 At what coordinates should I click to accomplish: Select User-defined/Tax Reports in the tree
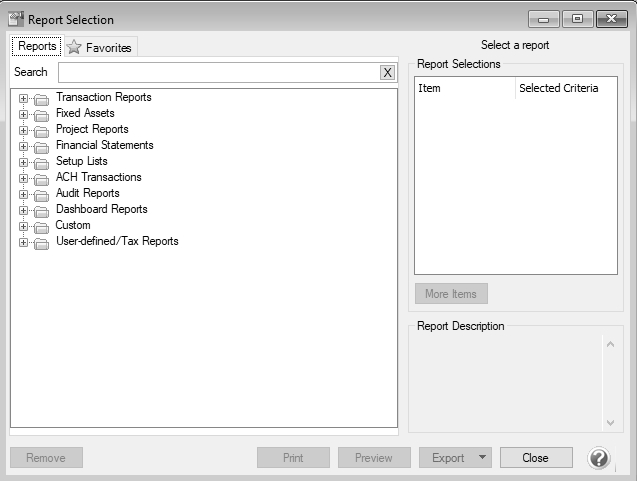click(x=117, y=241)
